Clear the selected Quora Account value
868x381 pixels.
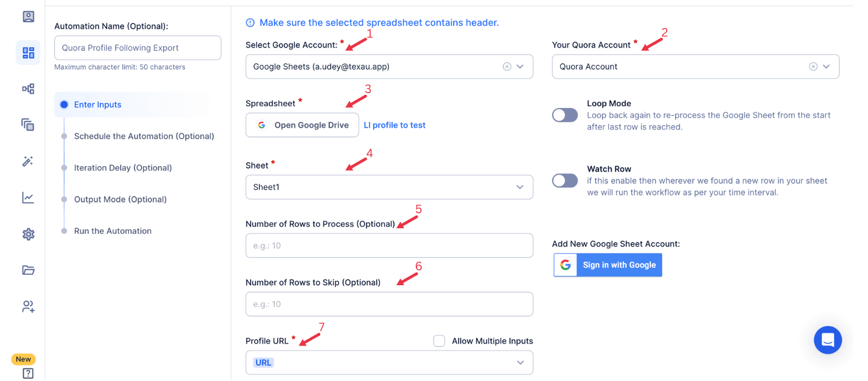click(813, 66)
